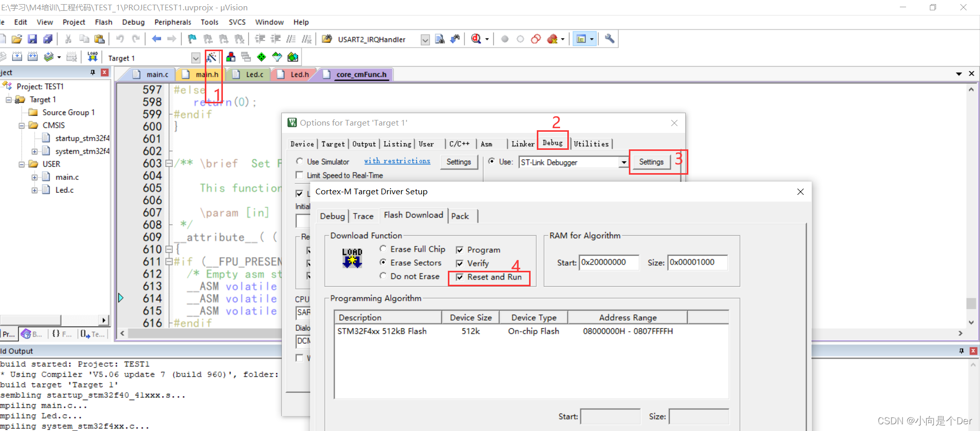The height and width of the screenshot is (431, 980).
Task: Open the Flash menu
Action: tap(103, 22)
